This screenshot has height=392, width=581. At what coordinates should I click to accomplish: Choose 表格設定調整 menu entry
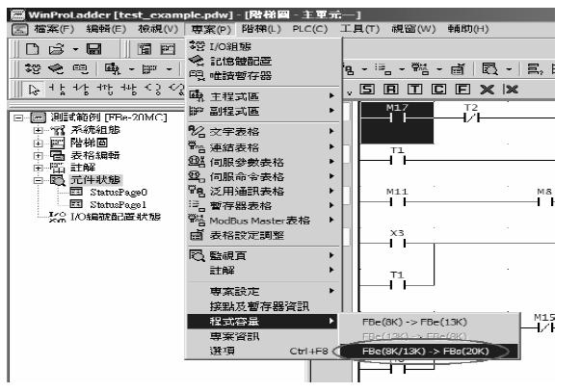(263, 235)
